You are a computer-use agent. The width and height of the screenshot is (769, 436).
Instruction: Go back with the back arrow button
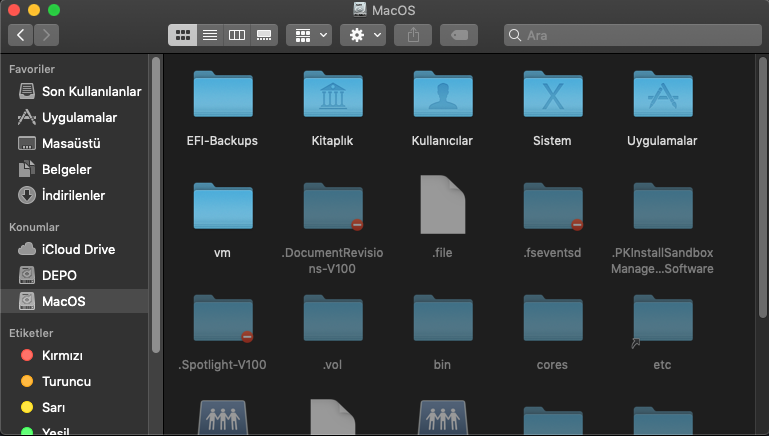(21, 35)
